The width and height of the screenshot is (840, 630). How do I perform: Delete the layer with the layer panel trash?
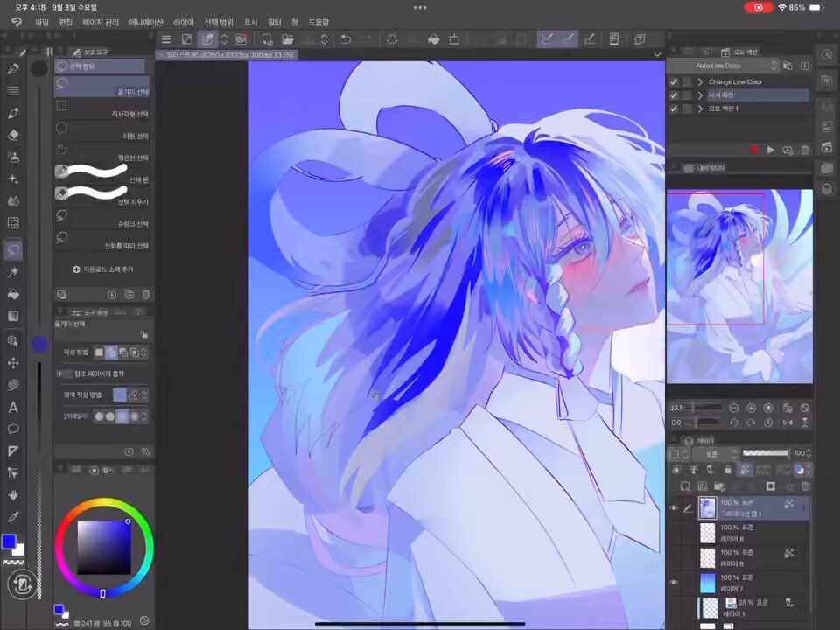tap(805, 486)
